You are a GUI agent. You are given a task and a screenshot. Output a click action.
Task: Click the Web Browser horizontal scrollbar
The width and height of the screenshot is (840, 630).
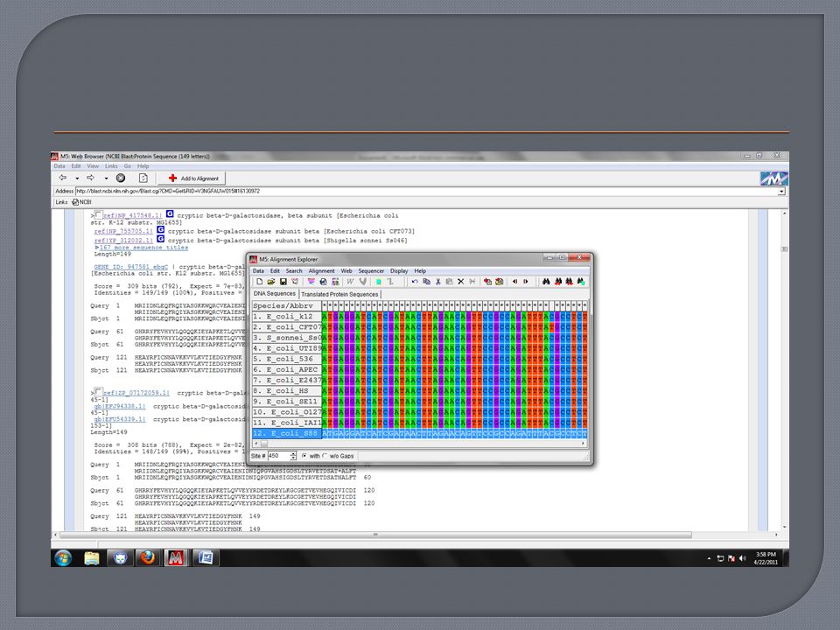[375, 535]
